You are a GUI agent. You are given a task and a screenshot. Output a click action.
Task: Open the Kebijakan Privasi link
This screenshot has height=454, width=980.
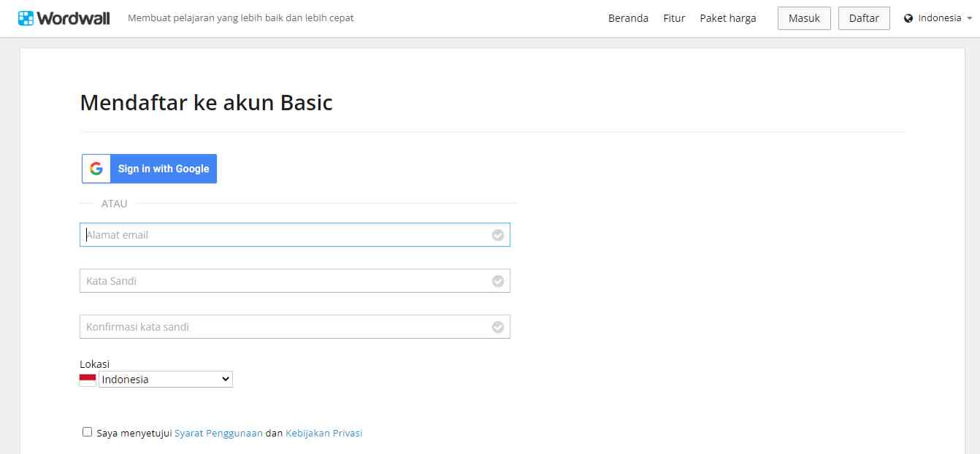pyautogui.click(x=324, y=433)
